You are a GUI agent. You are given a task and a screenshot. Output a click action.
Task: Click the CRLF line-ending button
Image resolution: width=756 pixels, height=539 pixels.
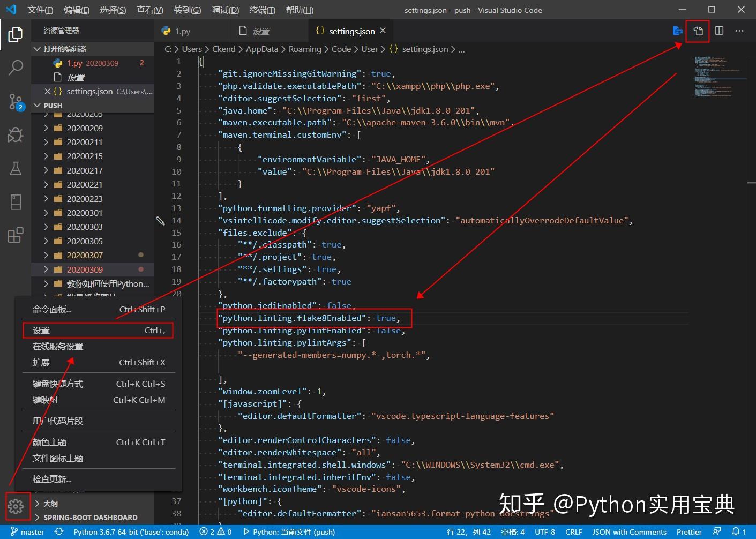(x=573, y=531)
